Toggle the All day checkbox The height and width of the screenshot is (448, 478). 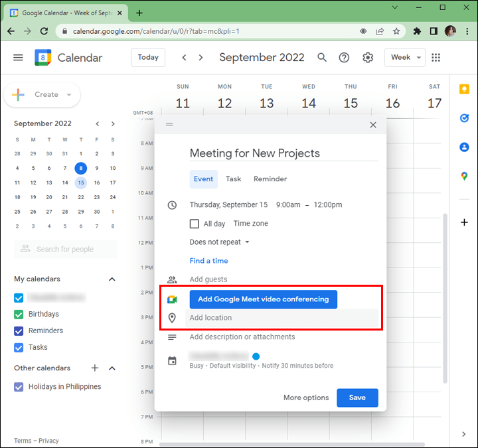(x=194, y=224)
